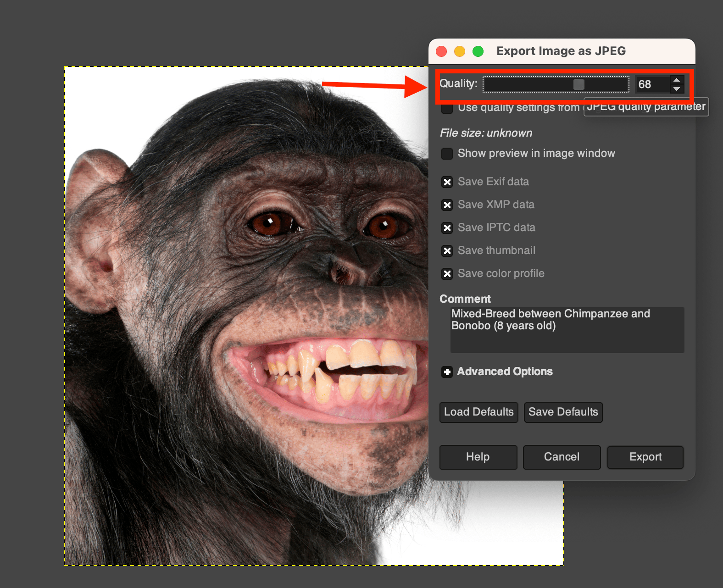Uncheck Save Exif data
Image resolution: width=723 pixels, height=588 pixels.
coord(447,182)
